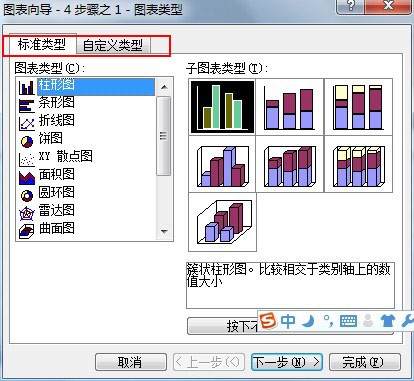Select the 雷达图 radar chart icon

[27, 213]
